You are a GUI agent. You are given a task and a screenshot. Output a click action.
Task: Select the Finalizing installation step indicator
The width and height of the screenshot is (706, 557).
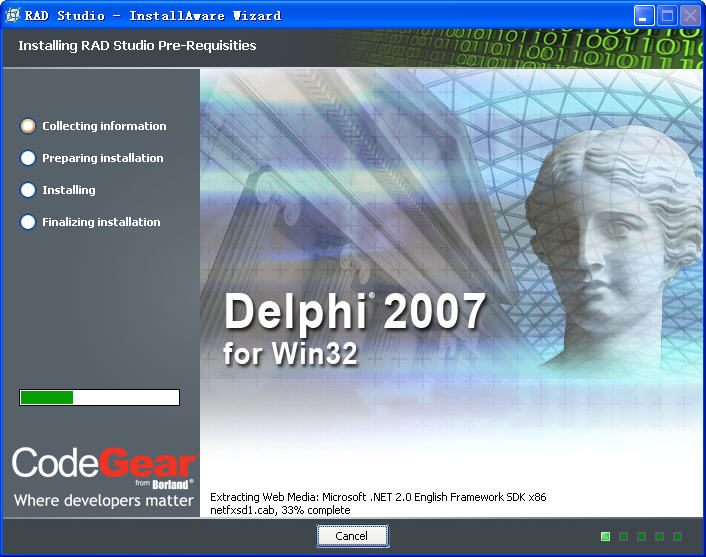click(28, 222)
